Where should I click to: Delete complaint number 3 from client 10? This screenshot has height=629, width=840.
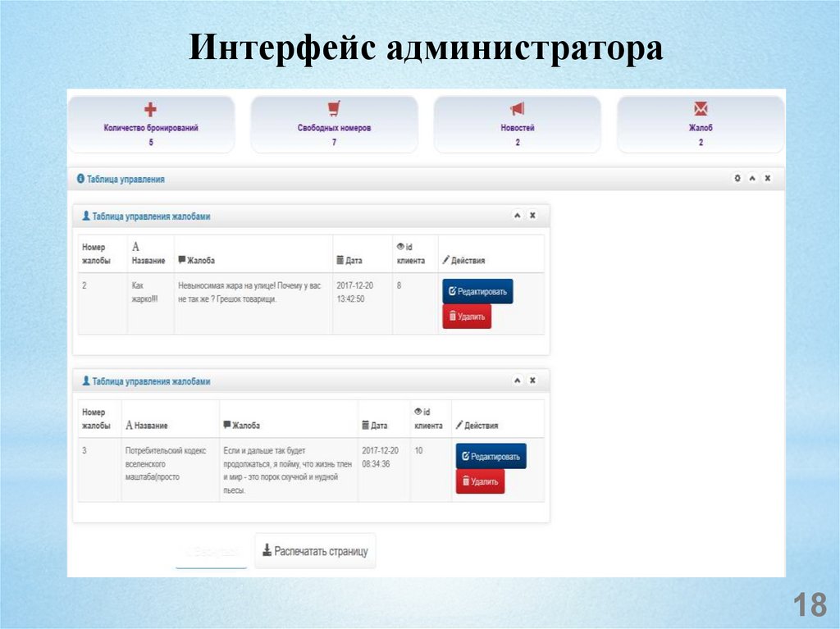click(x=480, y=481)
